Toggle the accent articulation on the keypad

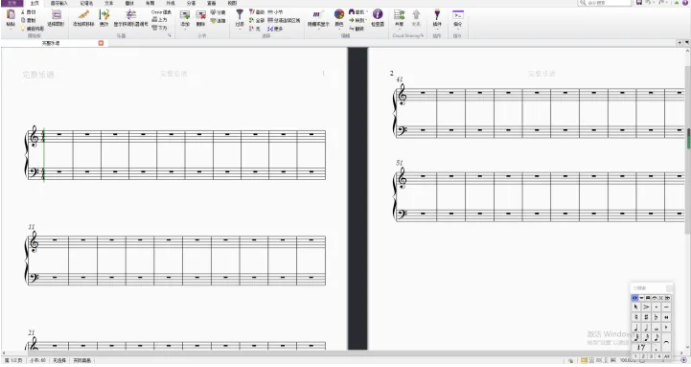(646, 307)
